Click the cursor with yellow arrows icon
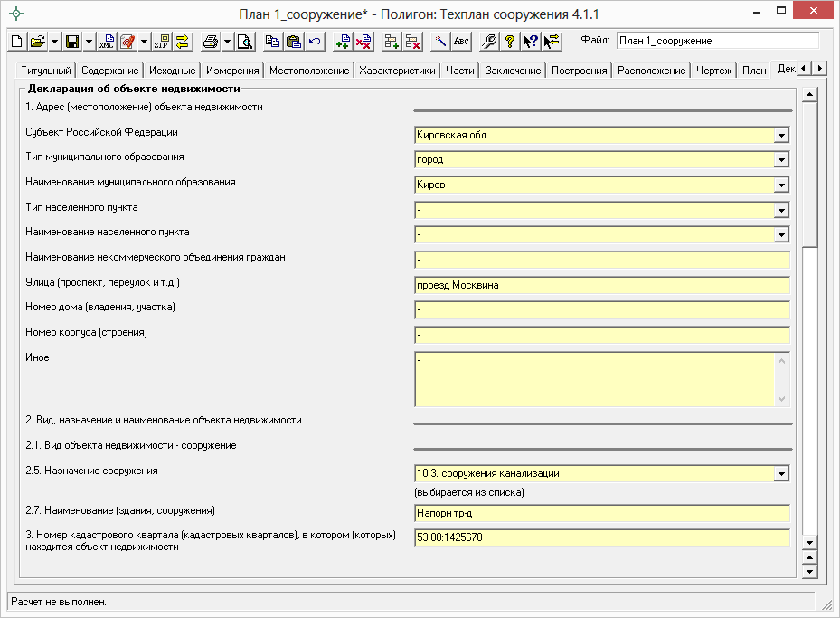This screenshot has width=840, height=618. point(552,42)
